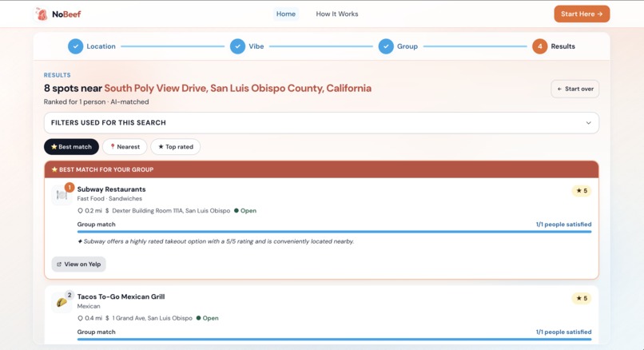This screenshot has width=644, height=350.
Task: Click the Tacos To-Go group match progress bar
Action: pyautogui.click(x=334, y=340)
